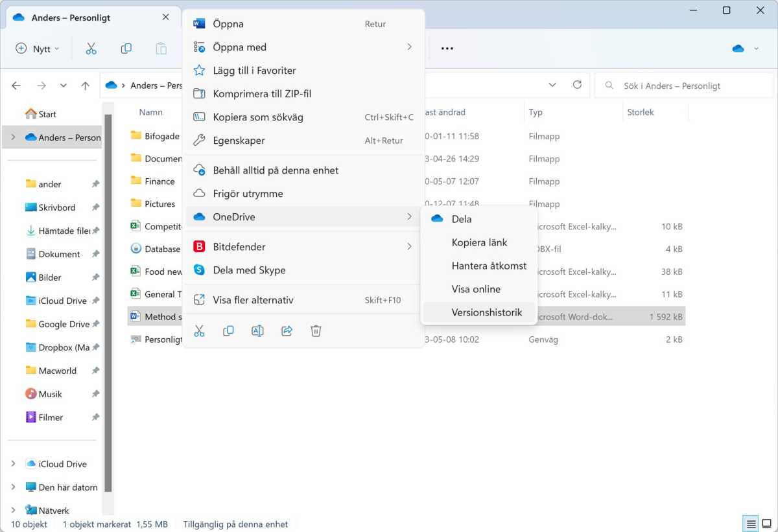Click the share icon at context menu bottom
Image resolution: width=778 pixels, height=532 pixels.
(287, 331)
